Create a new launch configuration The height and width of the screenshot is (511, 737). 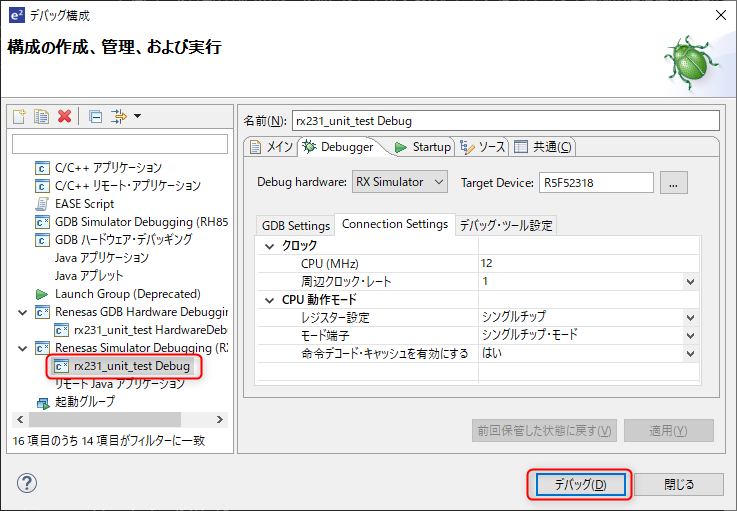tap(19, 116)
